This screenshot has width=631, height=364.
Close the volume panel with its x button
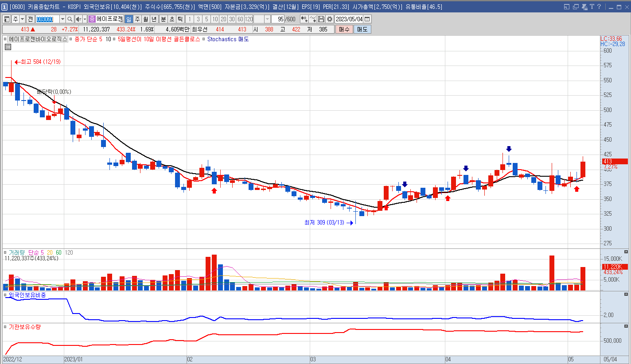click(627, 252)
